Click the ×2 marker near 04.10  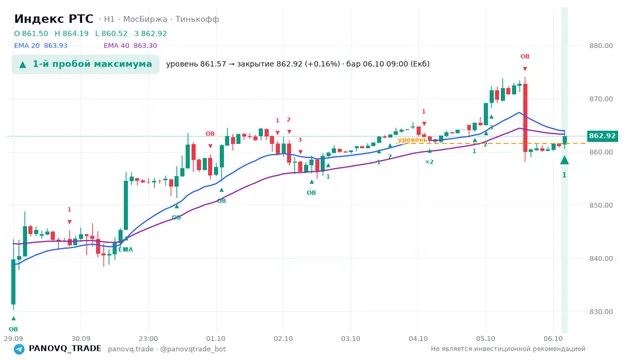[429, 162]
